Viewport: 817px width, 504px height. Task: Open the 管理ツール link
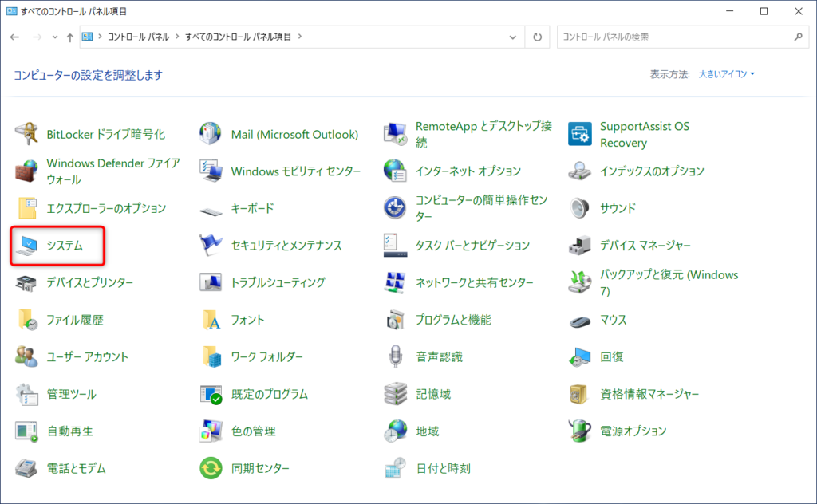(71, 394)
